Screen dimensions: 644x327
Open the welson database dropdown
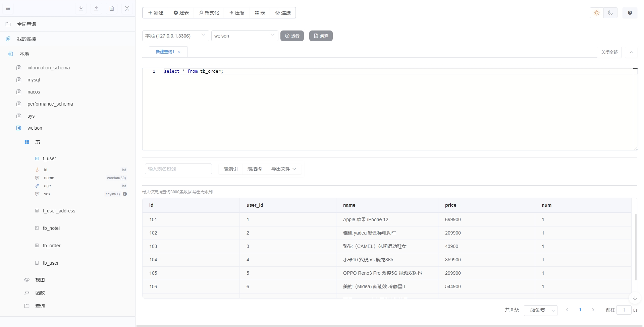pyautogui.click(x=245, y=36)
